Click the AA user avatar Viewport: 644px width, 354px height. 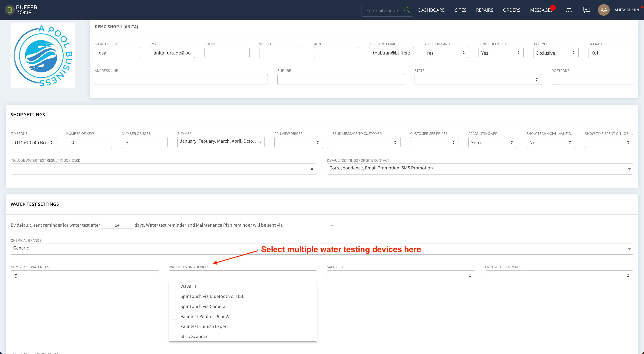tap(604, 10)
